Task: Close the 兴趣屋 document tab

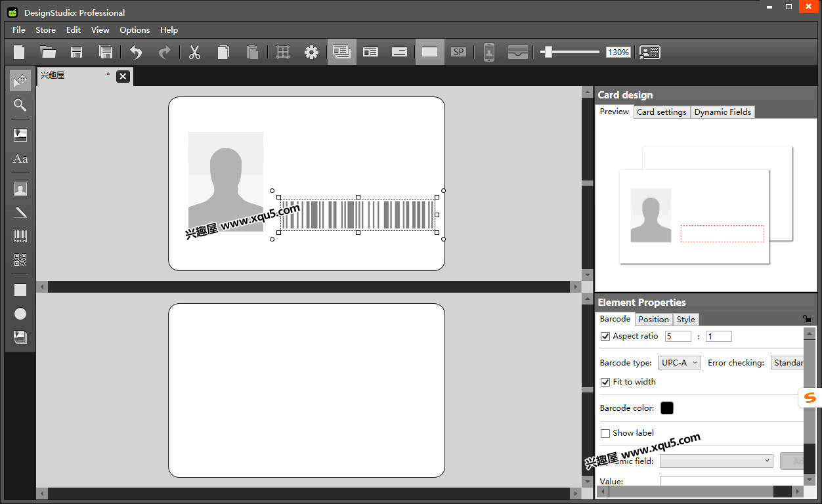Action: pyautogui.click(x=123, y=77)
